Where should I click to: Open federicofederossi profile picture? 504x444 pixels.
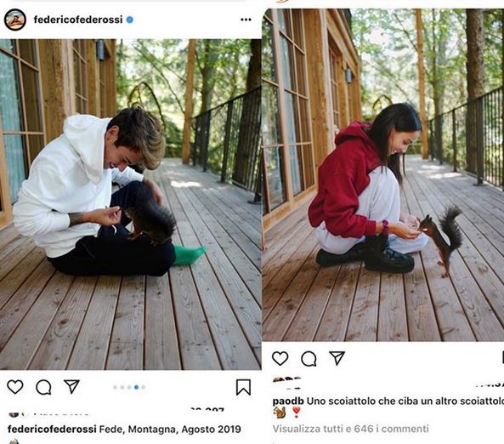tap(15, 20)
